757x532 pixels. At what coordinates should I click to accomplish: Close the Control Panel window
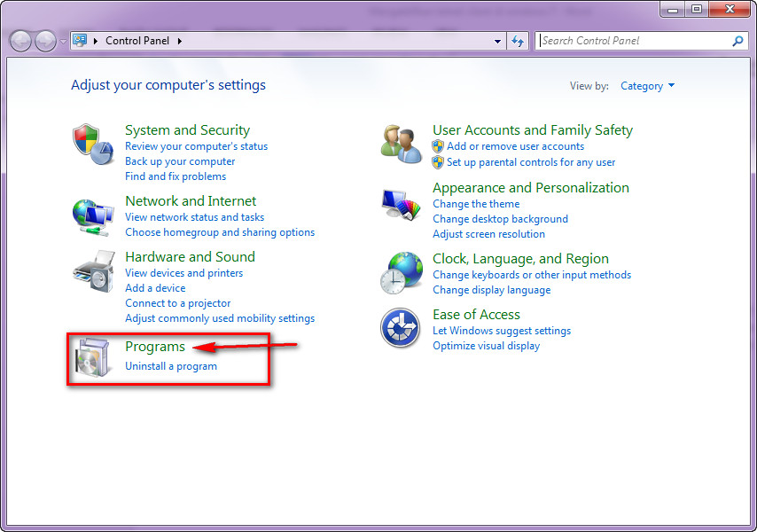[x=730, y=9]
